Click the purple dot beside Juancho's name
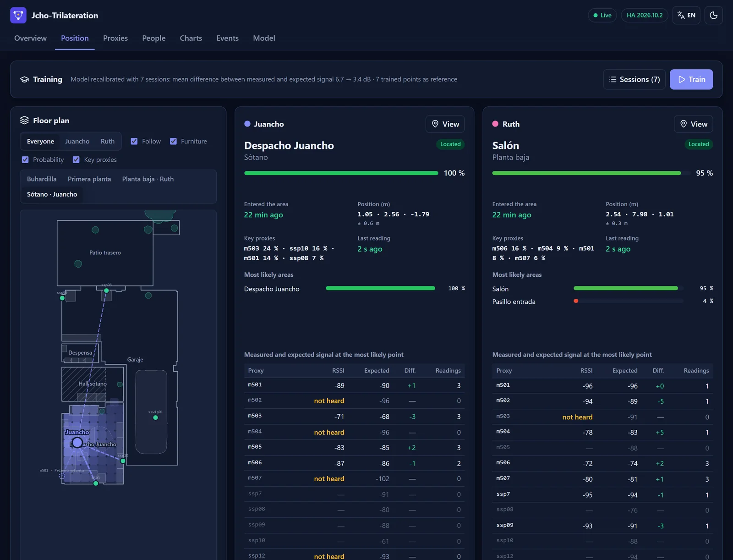733x560 pixels. point(247,124)
